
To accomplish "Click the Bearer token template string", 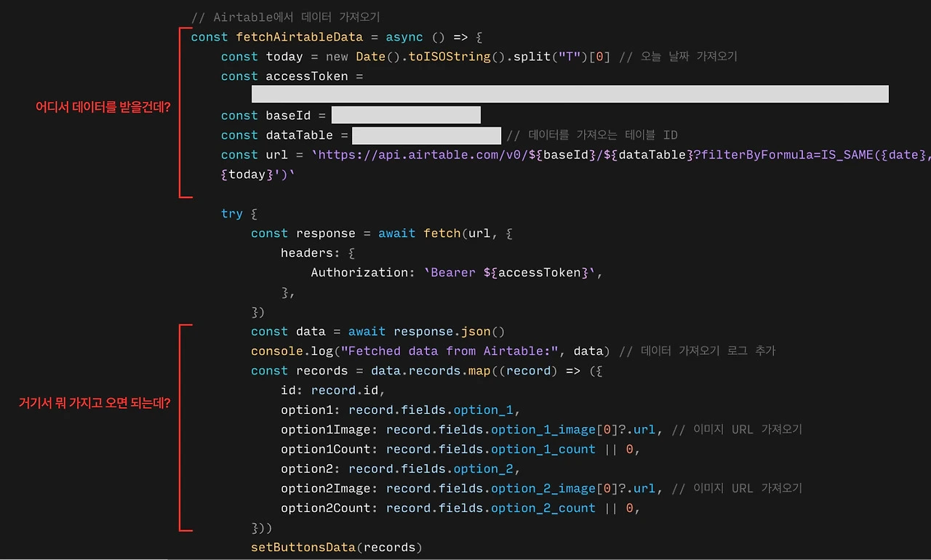I will (509, 273).
